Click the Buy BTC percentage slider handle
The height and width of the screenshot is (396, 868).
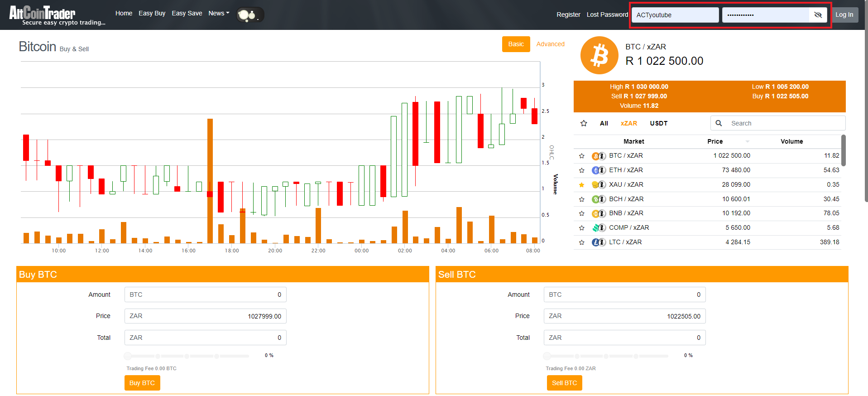tap(128, 356)
